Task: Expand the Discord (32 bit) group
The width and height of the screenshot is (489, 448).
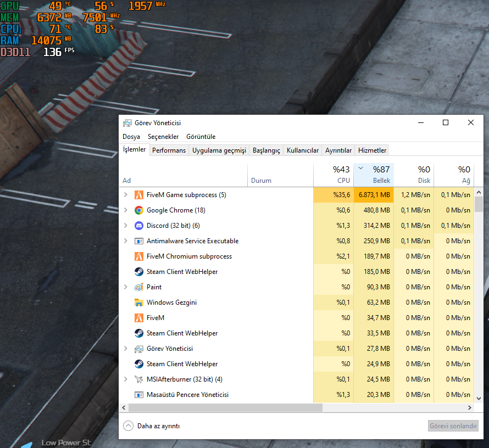Action: (x=126, y=225)
